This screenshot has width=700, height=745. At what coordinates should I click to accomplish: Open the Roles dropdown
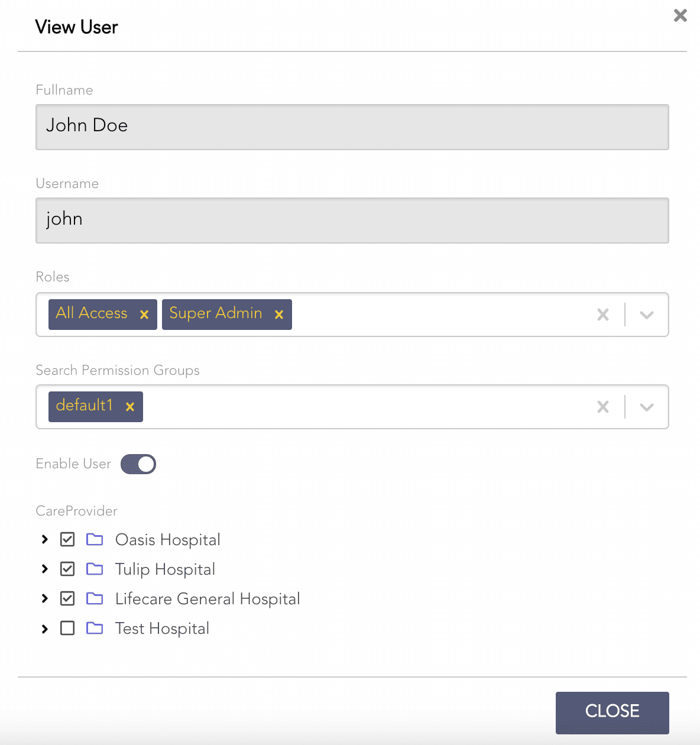pyautogui.click(x=646, y=314)
